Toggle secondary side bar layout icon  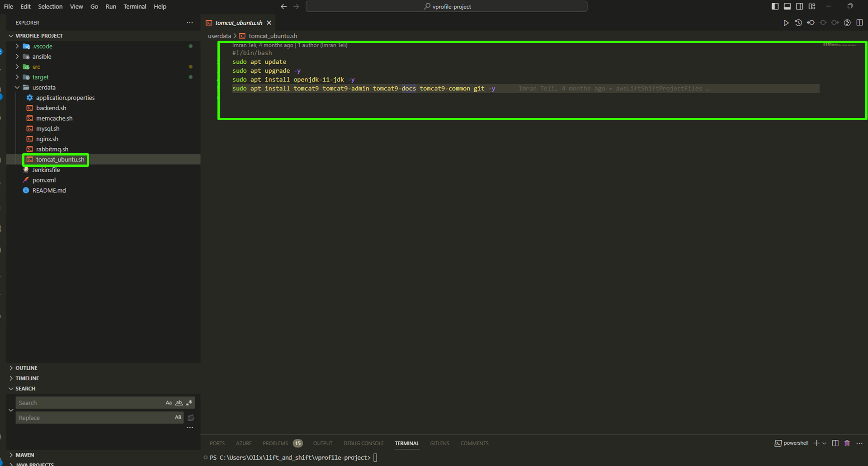point(799,6)
